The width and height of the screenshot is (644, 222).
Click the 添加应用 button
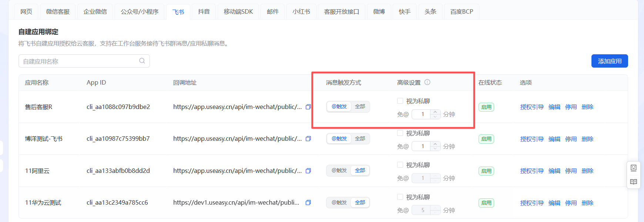[610, 61]
